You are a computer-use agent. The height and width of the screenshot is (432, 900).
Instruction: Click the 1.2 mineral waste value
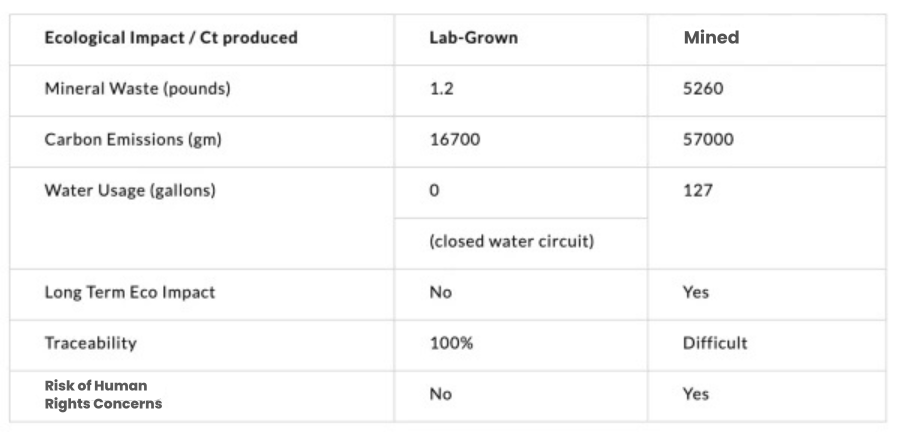pyautogui.click(x=441, y=89)
